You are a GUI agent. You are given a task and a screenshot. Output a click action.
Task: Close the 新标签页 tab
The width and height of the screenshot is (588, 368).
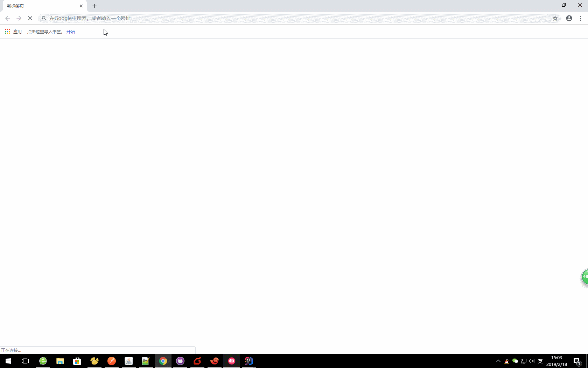pyautogui.click(x=81, y=6)
